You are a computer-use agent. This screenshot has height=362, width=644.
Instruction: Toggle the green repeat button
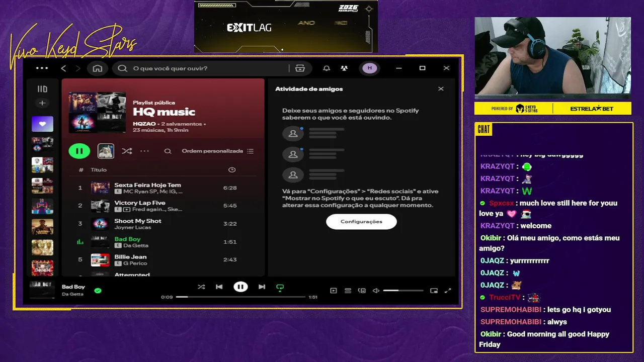click(x=280, y=288)
